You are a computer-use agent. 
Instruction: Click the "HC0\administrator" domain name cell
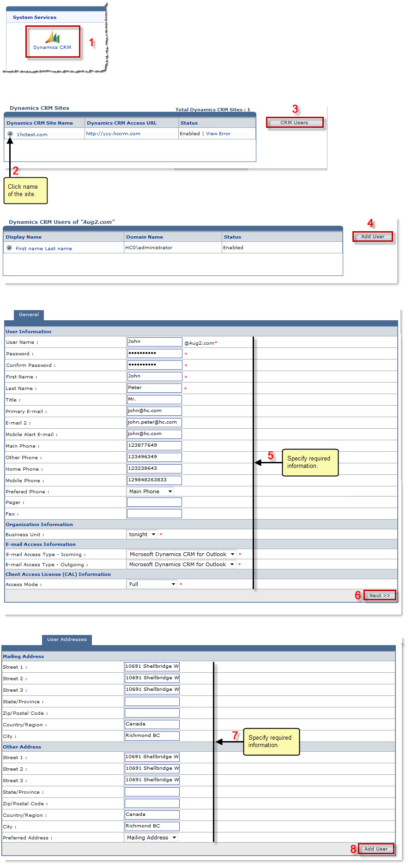point(149,248)
